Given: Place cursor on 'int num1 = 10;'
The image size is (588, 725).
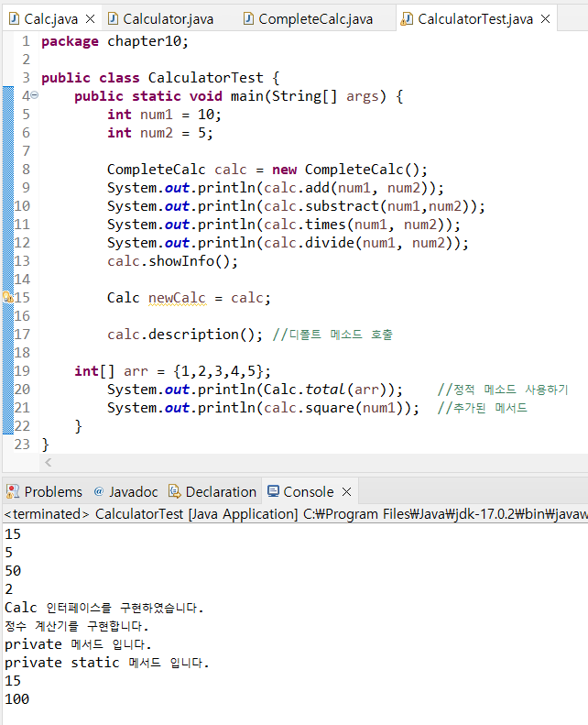Looking at the screenshot, I should click(165, 115).
